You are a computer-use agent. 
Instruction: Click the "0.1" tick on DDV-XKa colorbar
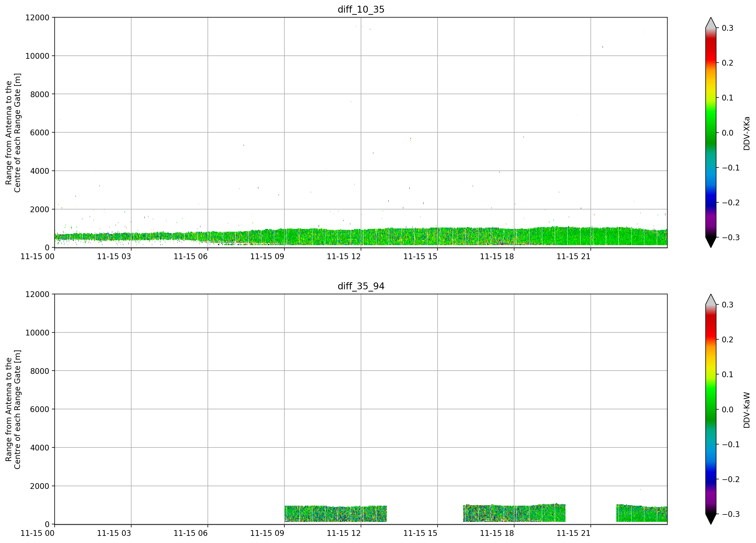click(728, 98)
